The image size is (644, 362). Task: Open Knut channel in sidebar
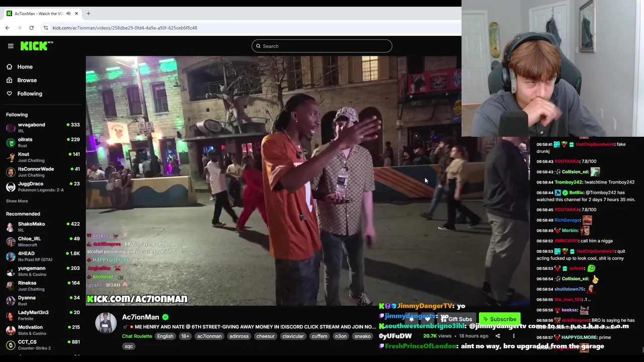coord(43,157)
